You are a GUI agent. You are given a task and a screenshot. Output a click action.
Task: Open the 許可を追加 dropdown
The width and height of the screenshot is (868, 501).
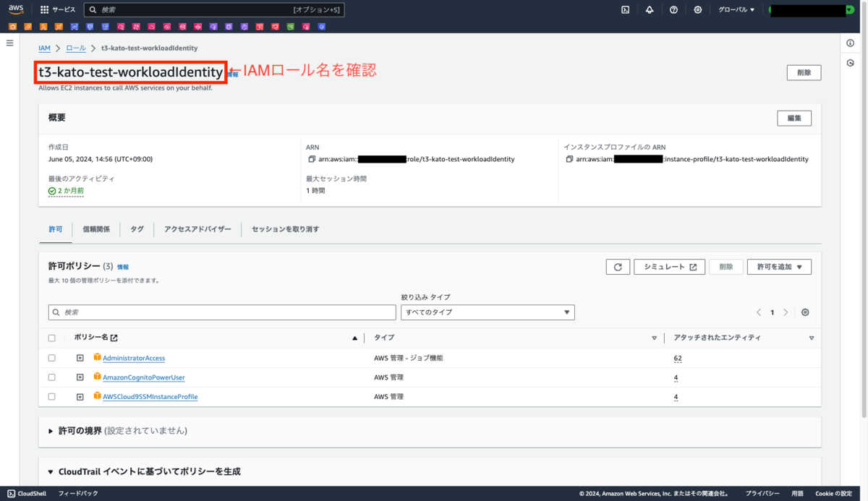[x=779, y=267]
